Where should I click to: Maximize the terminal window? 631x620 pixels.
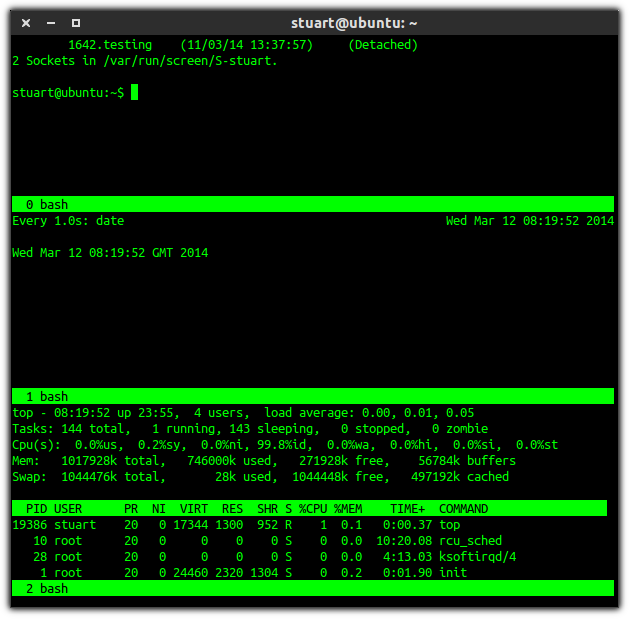(x=76, y=23)
